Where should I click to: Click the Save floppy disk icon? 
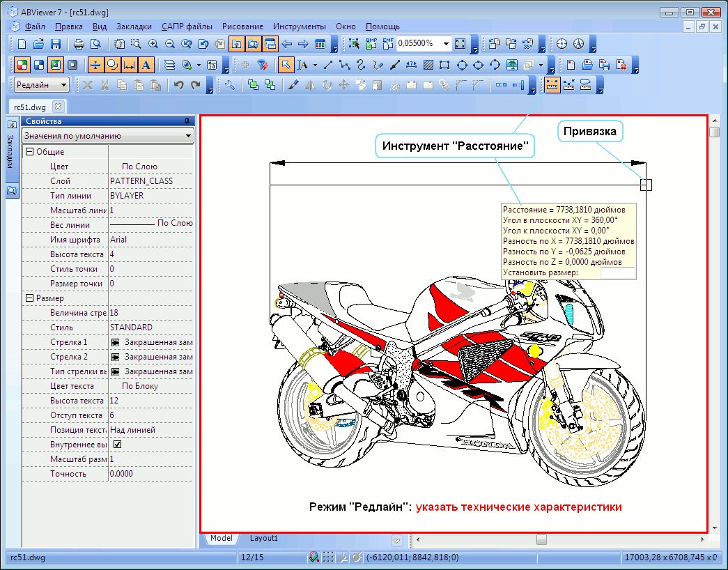56,44
